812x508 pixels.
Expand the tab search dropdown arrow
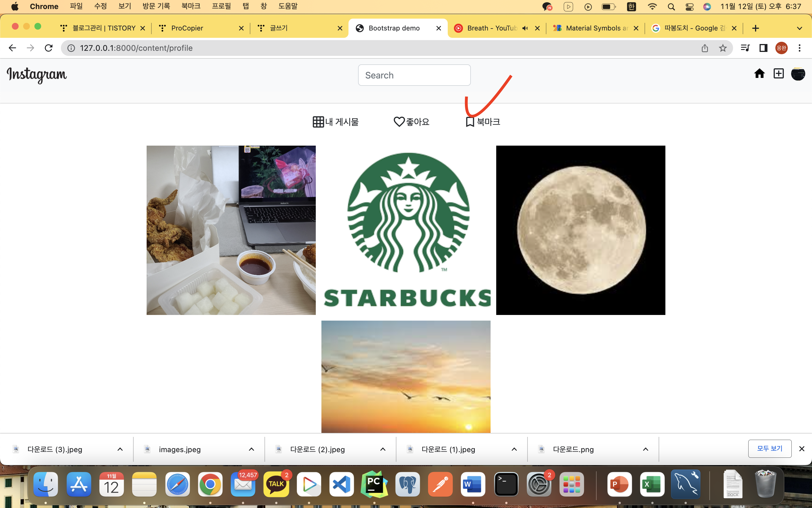click(x=800, y=28)
